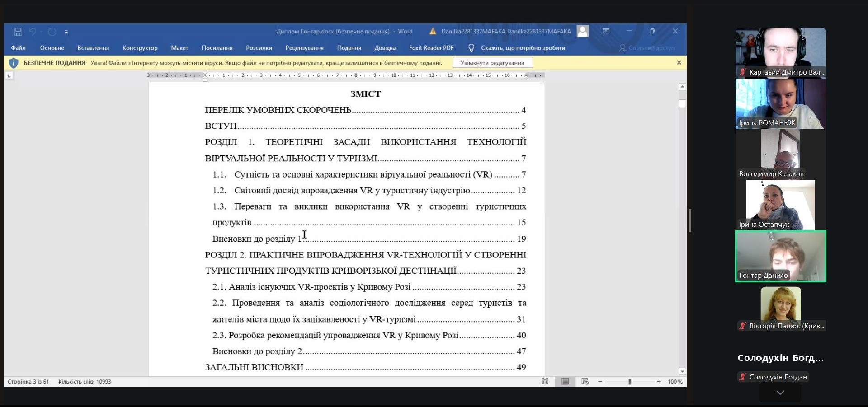
Task: Open the user account avatar icon
Action: [583, 31]
